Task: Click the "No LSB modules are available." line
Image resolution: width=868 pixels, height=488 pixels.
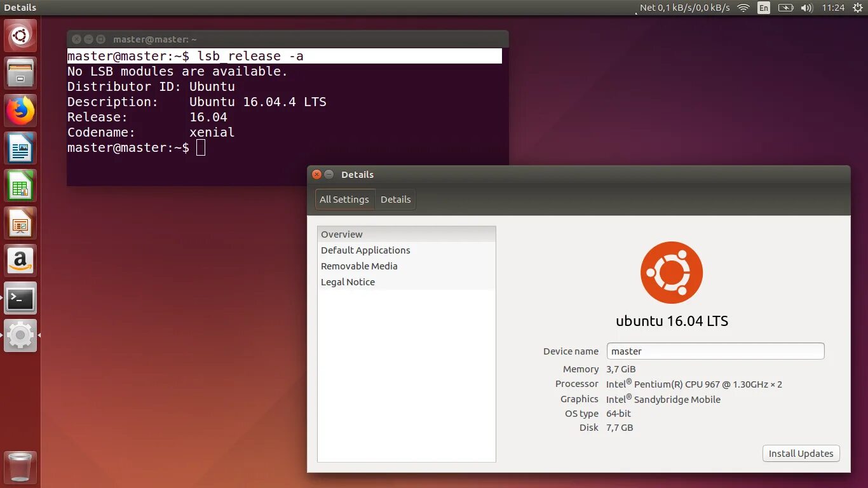Action: tap(178, 71)
